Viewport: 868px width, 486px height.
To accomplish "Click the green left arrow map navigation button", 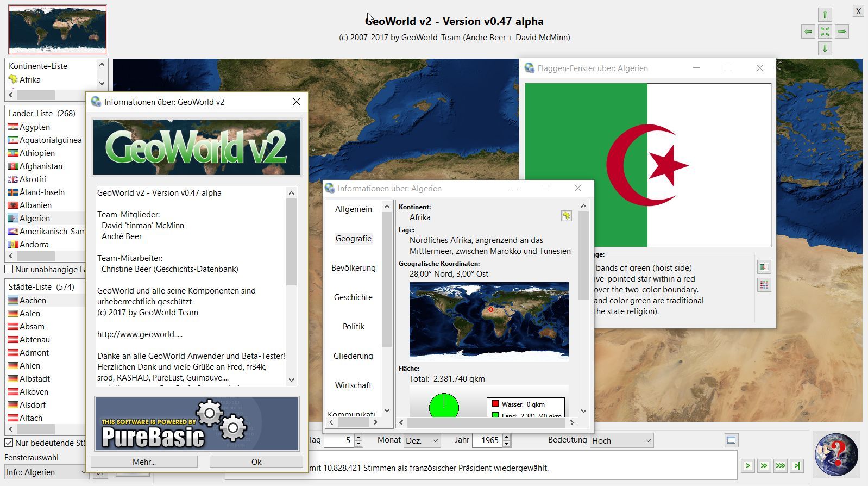I will pyautogui.click(x=808, y=32).
